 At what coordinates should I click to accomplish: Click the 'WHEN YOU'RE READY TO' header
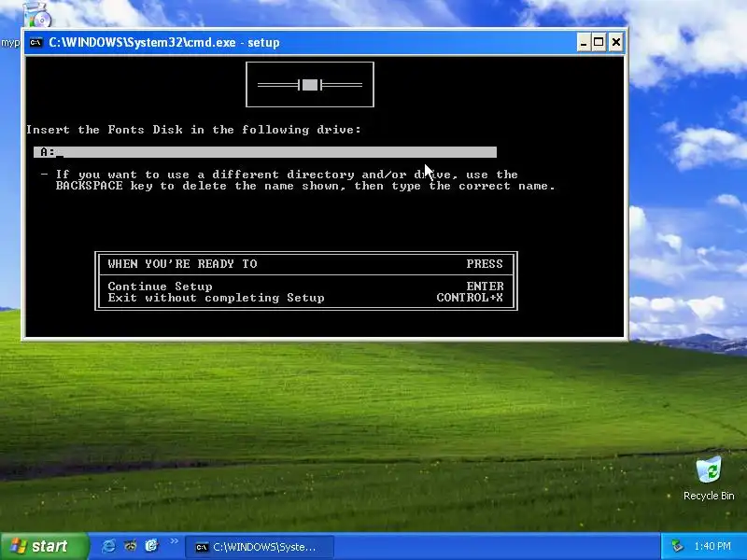click(182, 264)
